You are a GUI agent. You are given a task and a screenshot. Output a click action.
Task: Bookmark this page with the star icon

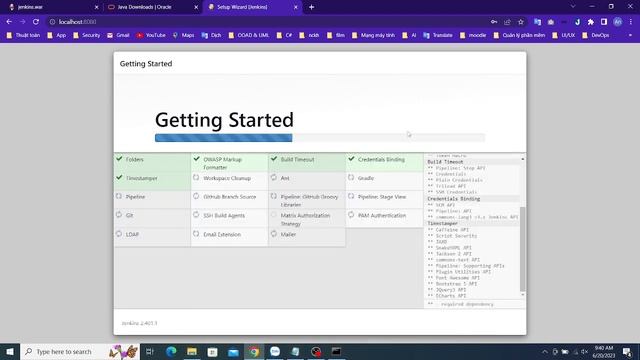point(521,22)
